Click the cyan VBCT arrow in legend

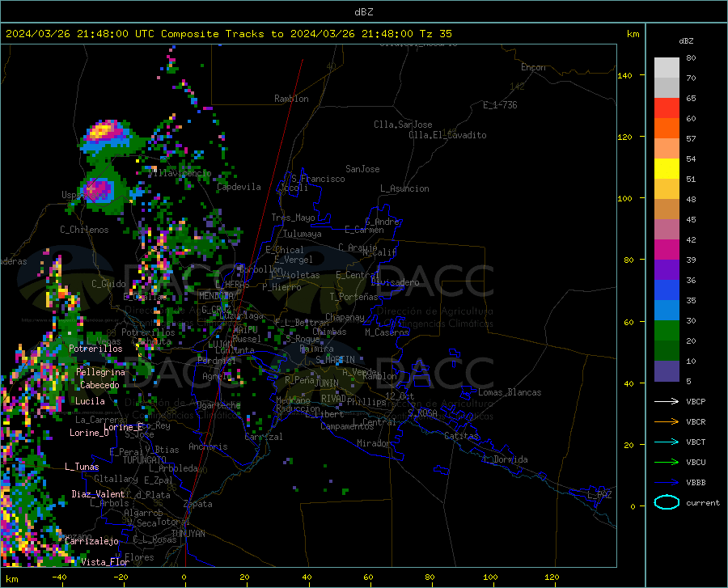click(667, 442)
